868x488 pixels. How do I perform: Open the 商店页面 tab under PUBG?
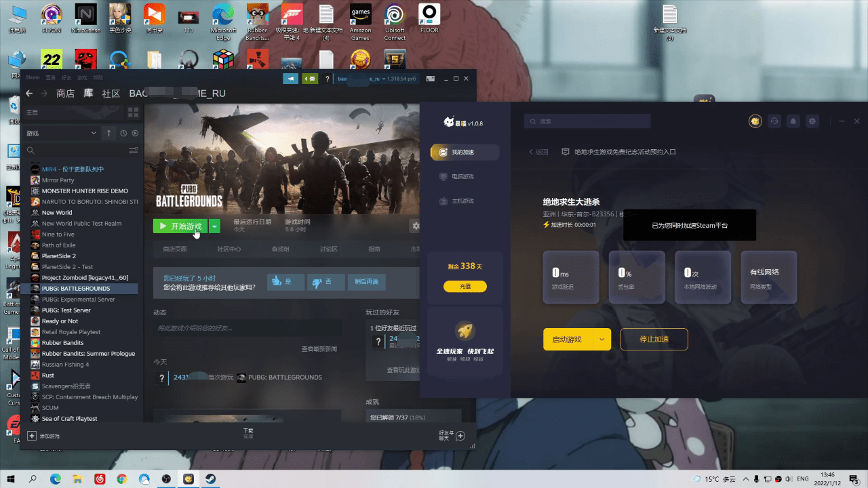point(174,249)
